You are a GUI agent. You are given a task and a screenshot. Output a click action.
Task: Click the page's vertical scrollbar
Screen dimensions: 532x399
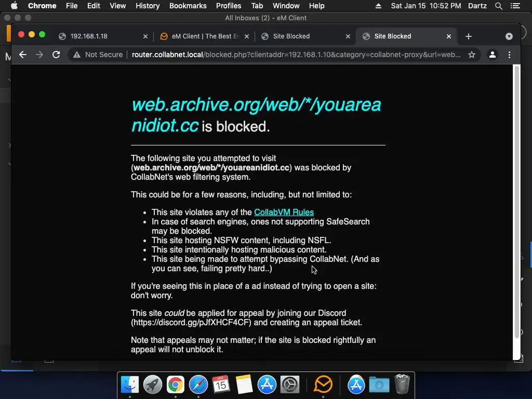point(517,202)
